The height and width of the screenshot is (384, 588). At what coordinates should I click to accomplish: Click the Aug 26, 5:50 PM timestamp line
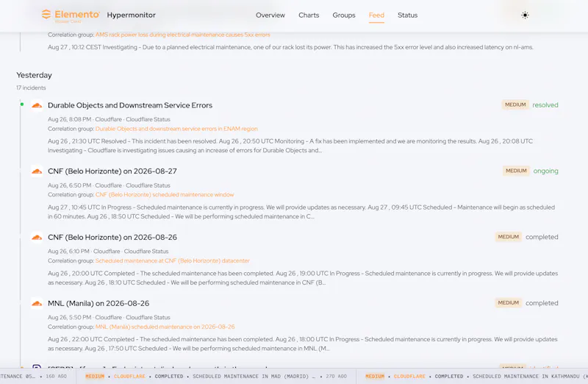(109, 318)
